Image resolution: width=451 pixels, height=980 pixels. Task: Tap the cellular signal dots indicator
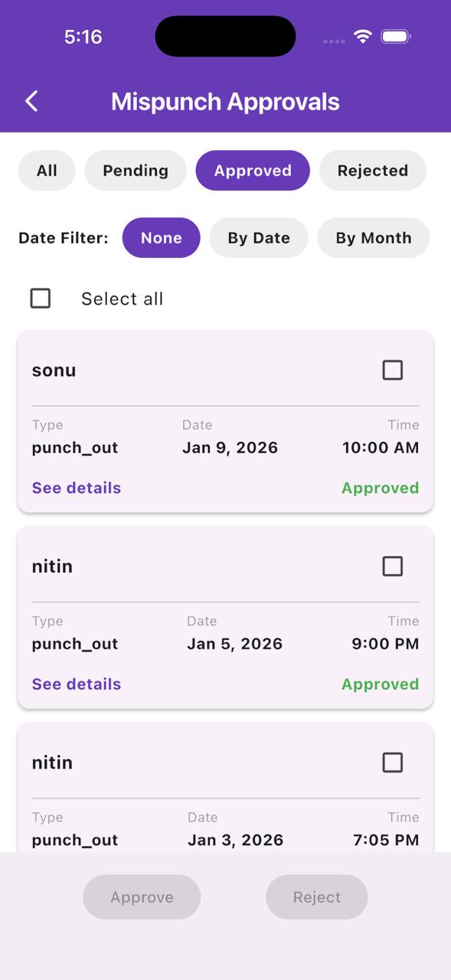pyautogui.click(x=334, y=41)
